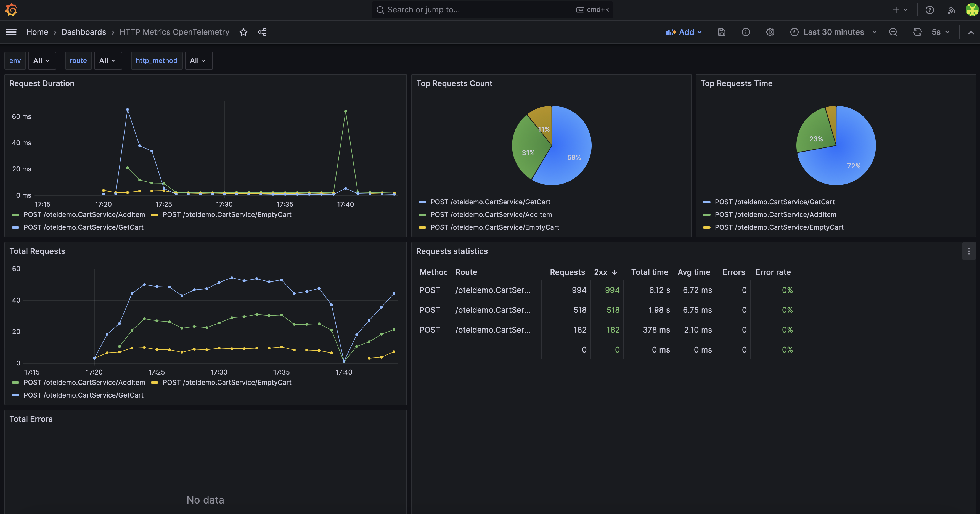980x514 pixels.
Task: Toggle GetCart in Top Requests Time legend
Action: [x=775, y=202]
